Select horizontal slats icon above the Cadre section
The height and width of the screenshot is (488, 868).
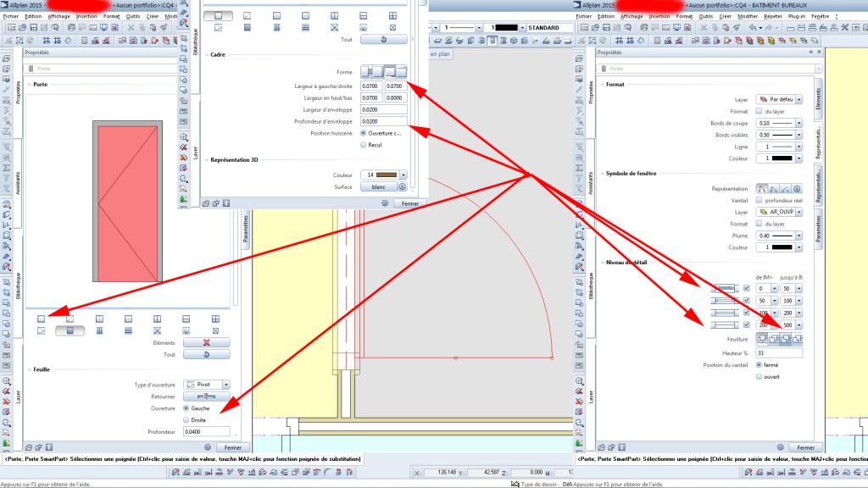(x=305, y=28)
